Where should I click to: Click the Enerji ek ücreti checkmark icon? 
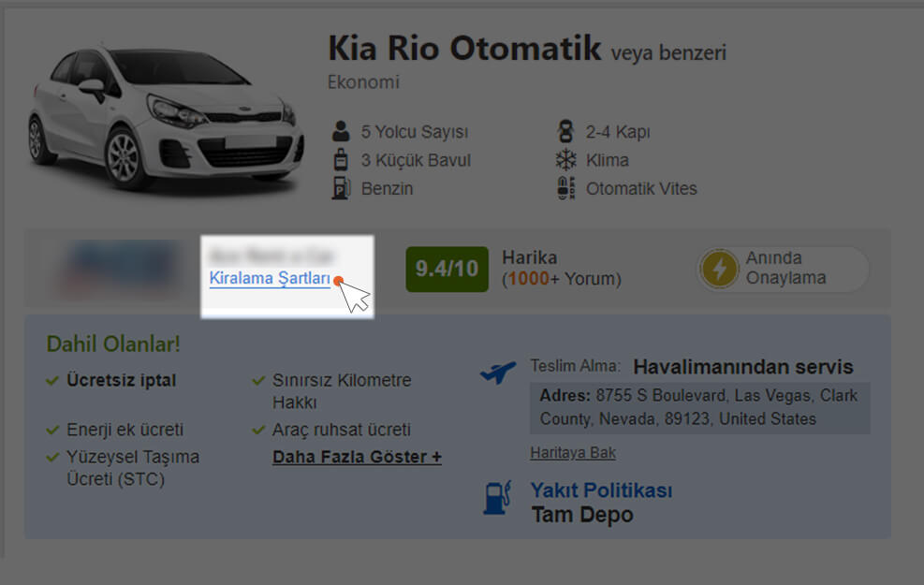click(x=52, y=430)
